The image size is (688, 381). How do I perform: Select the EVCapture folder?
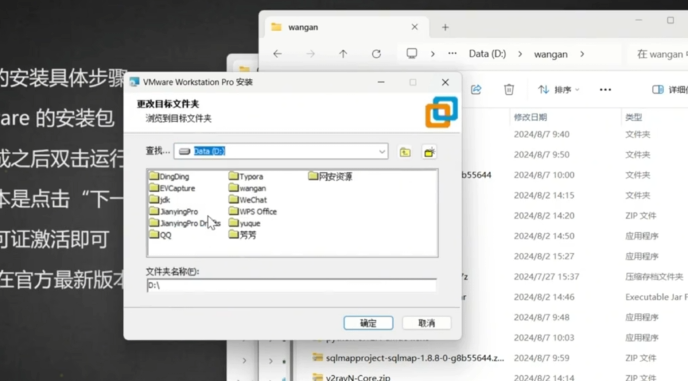[172, 188]
